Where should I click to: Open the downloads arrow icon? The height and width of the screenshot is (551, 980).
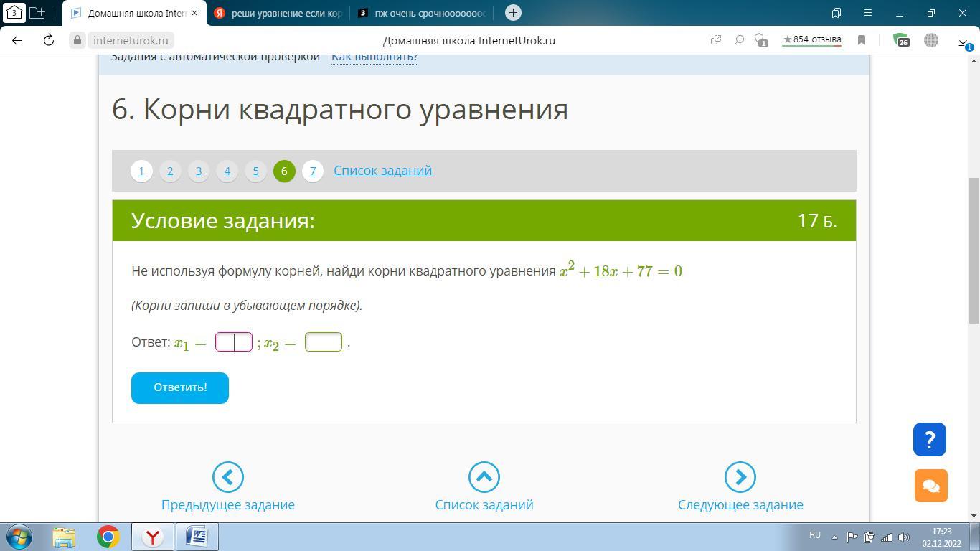[963, 41]
